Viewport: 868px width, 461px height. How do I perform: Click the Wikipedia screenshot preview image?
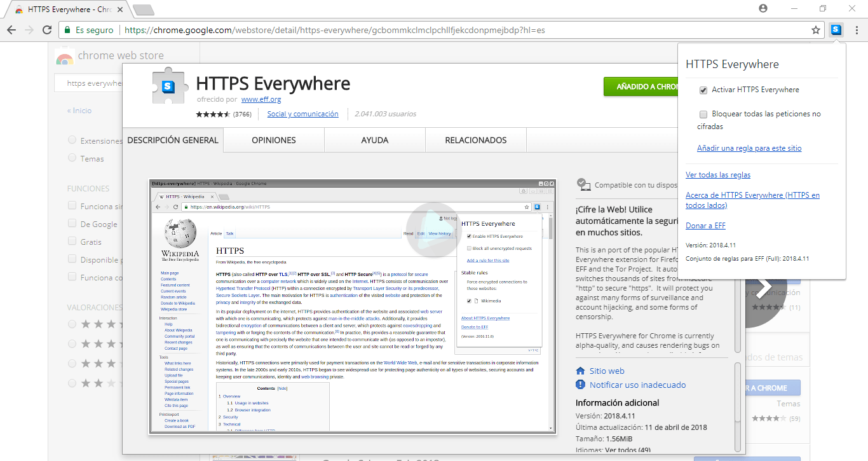[352, 306]
